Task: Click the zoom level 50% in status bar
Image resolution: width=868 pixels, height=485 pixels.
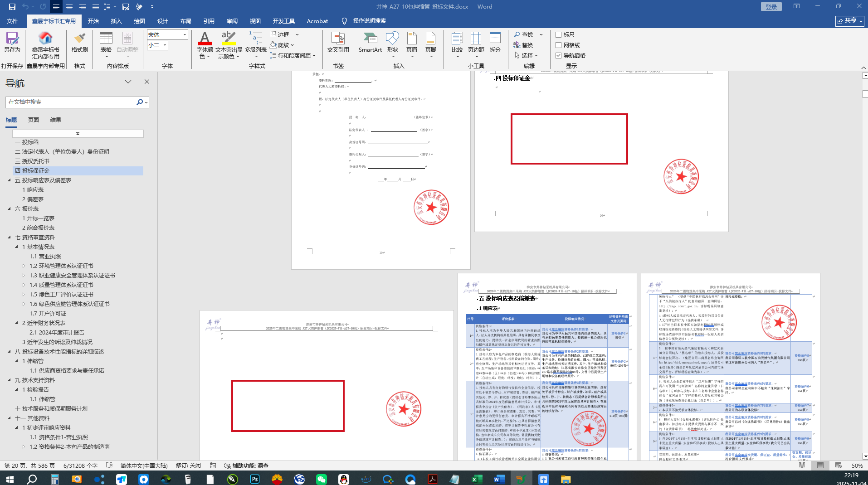Action: click(x=857, y=466)
